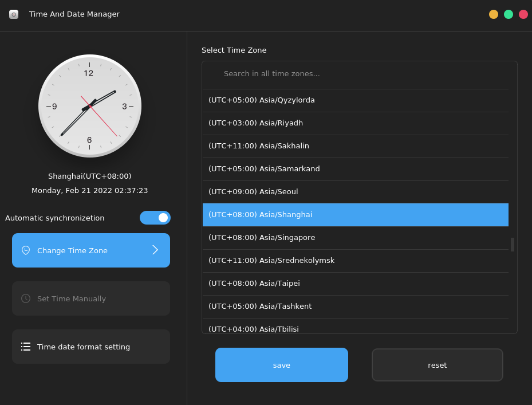Open Time date format setting
The image size is (532, 405).
[x=90, y=347]
